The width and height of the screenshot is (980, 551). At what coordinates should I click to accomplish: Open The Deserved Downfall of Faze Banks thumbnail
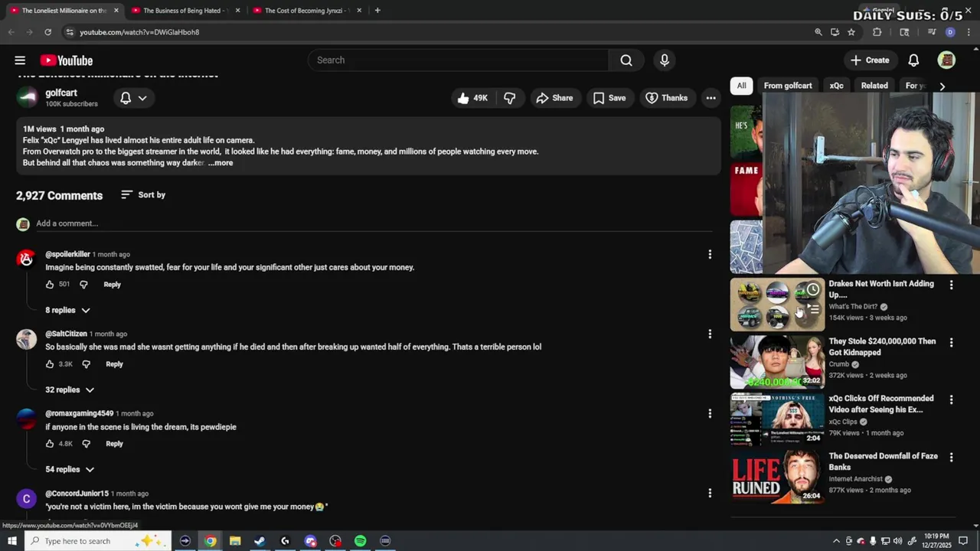coord(777,477)
